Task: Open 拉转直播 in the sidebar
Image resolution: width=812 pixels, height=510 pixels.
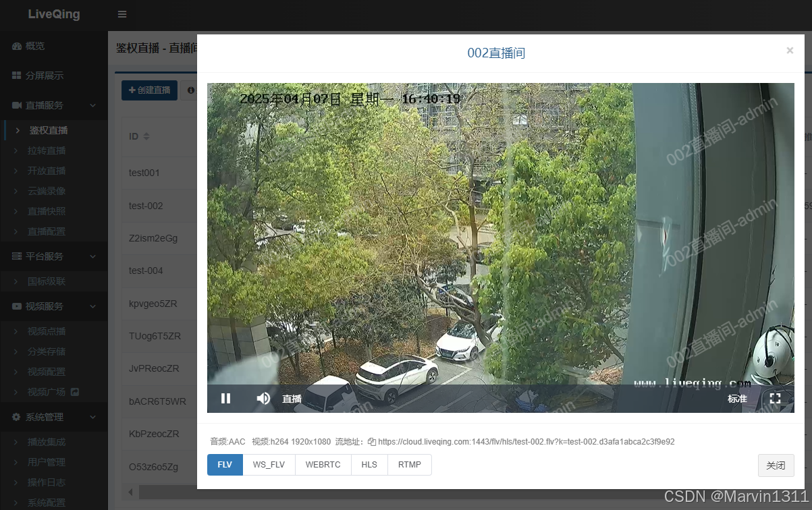Action: [x=54, y=150]
